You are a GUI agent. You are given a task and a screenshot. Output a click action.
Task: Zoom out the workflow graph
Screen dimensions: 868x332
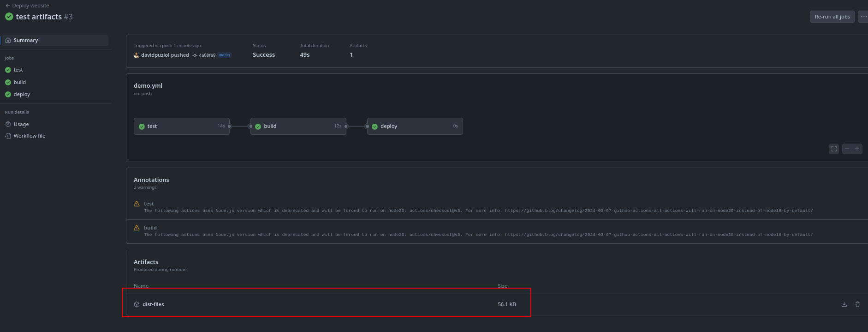pyautogui.click(x=847, y=149)
